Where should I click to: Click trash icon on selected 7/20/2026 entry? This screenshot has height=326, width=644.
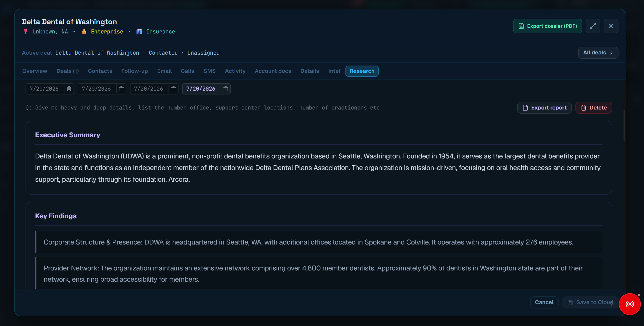click(x=225, y=89)
